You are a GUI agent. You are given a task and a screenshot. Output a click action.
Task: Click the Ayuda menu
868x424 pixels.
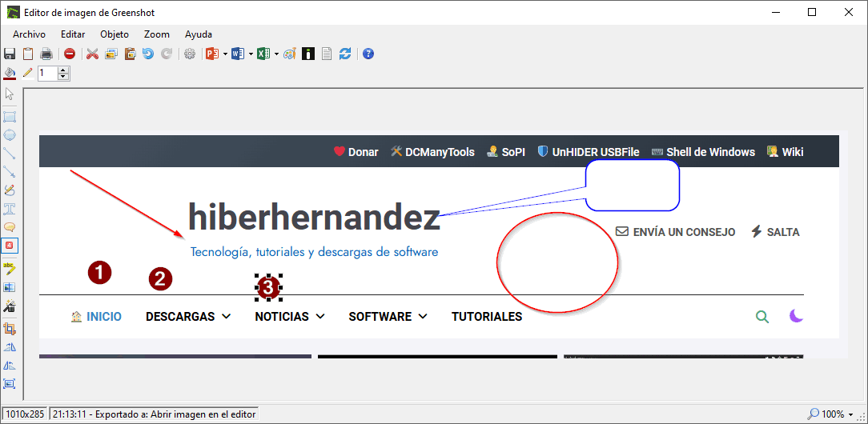199,34
